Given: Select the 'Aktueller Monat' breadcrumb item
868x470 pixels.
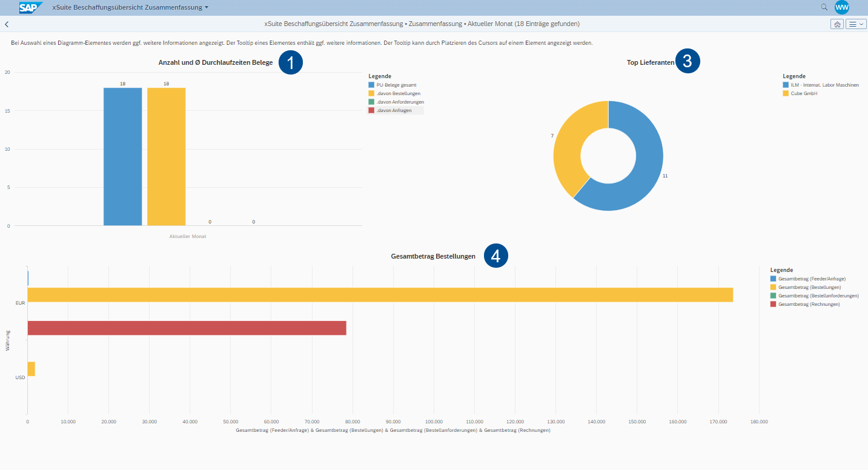Looking at the screenshot, I should tap(489, 24).
